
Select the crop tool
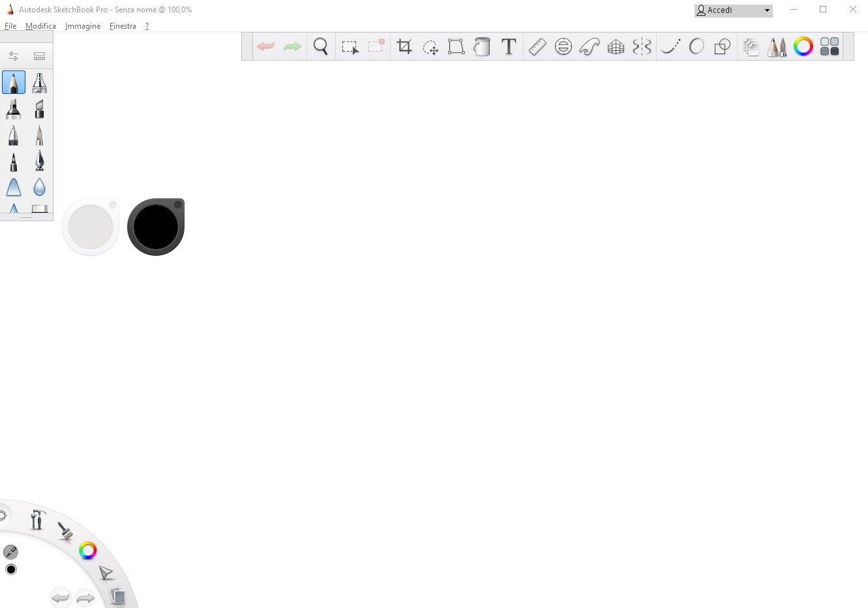coord(404,46)
